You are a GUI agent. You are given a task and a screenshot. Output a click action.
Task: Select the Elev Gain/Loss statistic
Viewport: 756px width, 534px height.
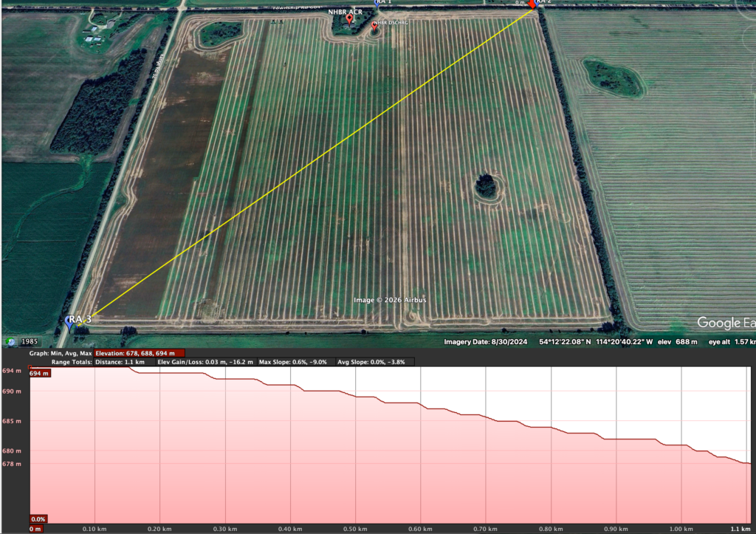205,362
